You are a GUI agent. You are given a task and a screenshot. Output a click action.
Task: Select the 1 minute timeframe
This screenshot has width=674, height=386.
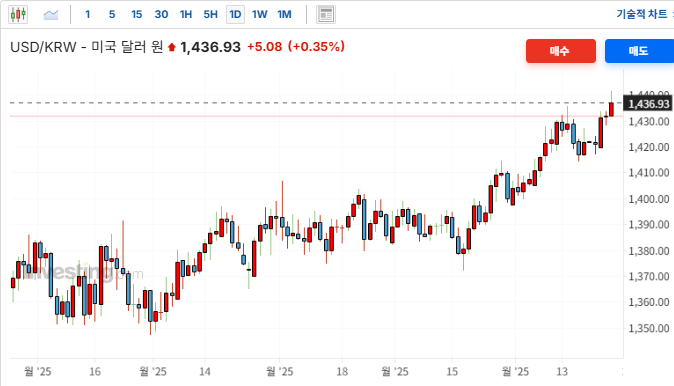[x=88, y=15]
